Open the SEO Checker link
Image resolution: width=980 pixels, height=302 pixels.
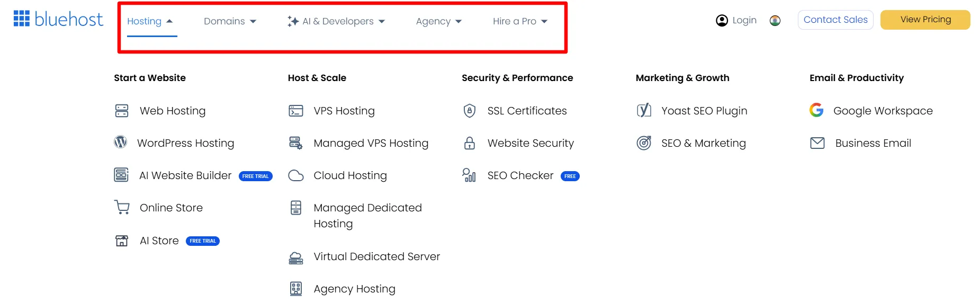coord(520,175)
